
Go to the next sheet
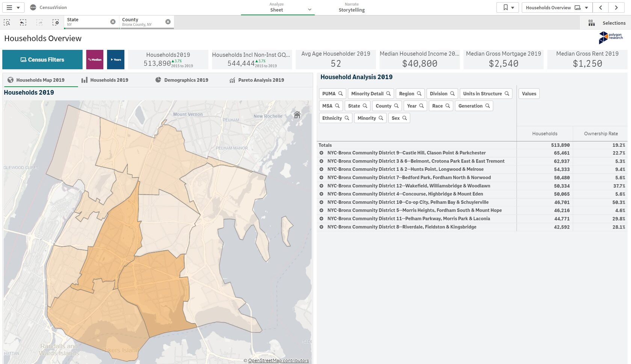coord(616,8)
